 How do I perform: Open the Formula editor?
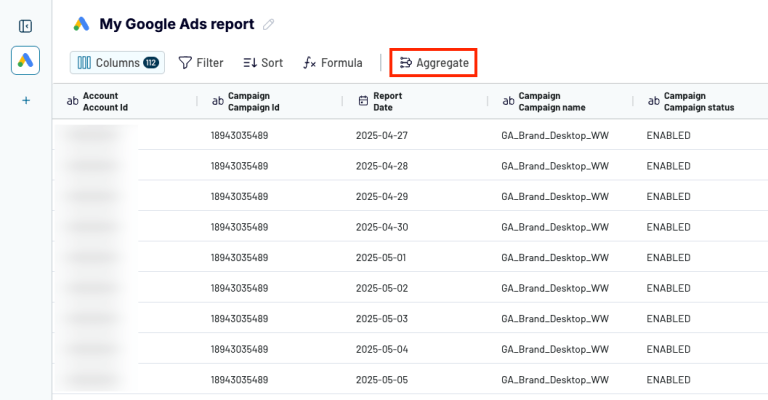333,62
